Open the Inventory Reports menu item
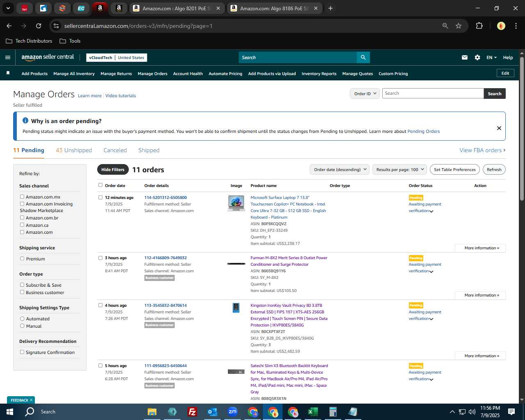The width and height of the screenshot is (525, 420). pyautogui.click(x=319, y=74)
